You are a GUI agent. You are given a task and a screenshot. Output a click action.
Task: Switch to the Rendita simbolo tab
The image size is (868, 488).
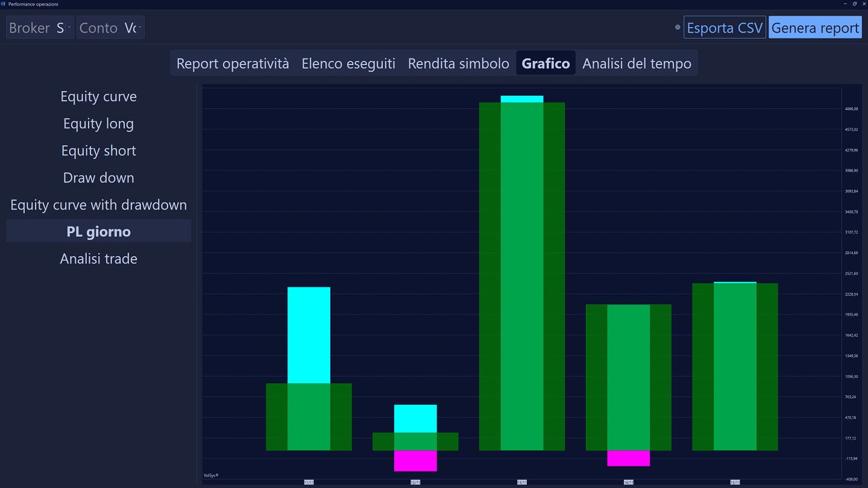458,63
